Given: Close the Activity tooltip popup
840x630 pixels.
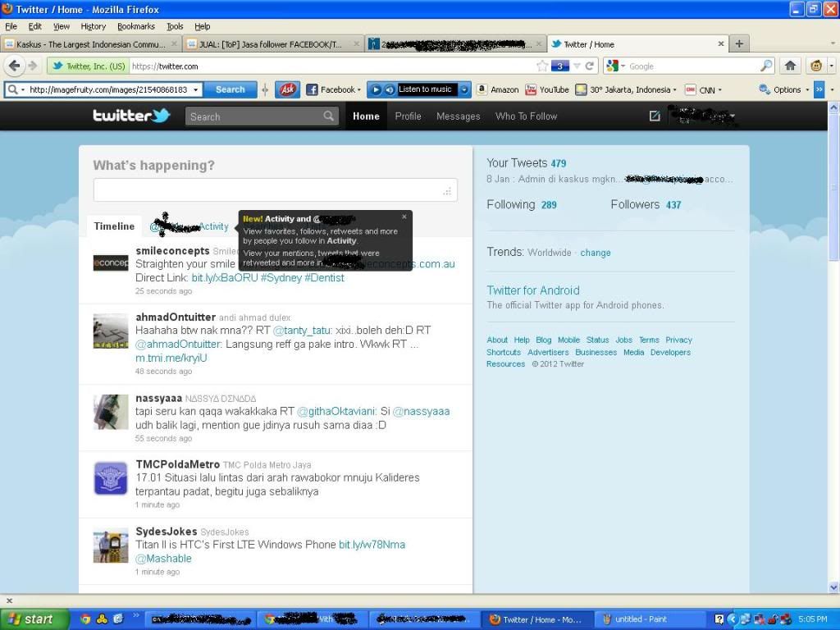Looking at the screenshot, I should [x=404, y=217].
